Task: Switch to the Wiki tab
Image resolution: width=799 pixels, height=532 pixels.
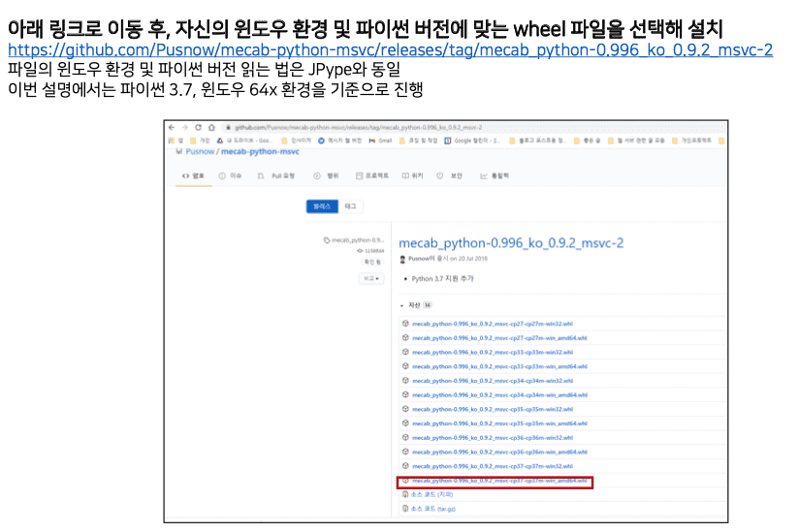Action: 413,175
